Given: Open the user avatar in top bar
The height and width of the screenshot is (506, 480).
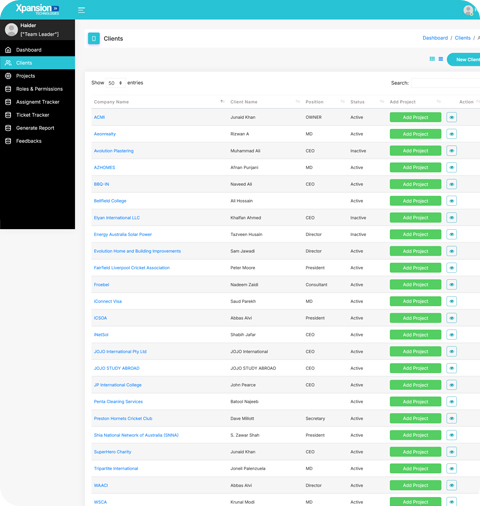Looking at the screenshot, I should pos(468,10).
